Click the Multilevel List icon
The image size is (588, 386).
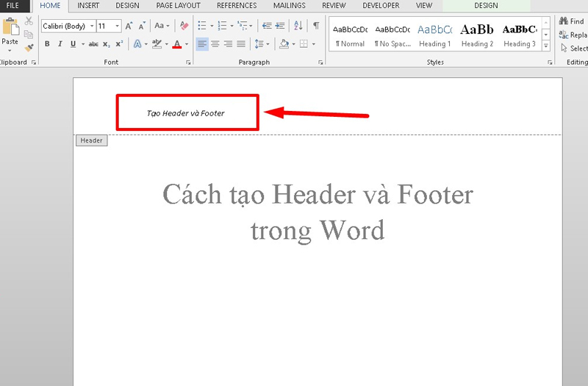pyautogui.click(x=243, y=26)
